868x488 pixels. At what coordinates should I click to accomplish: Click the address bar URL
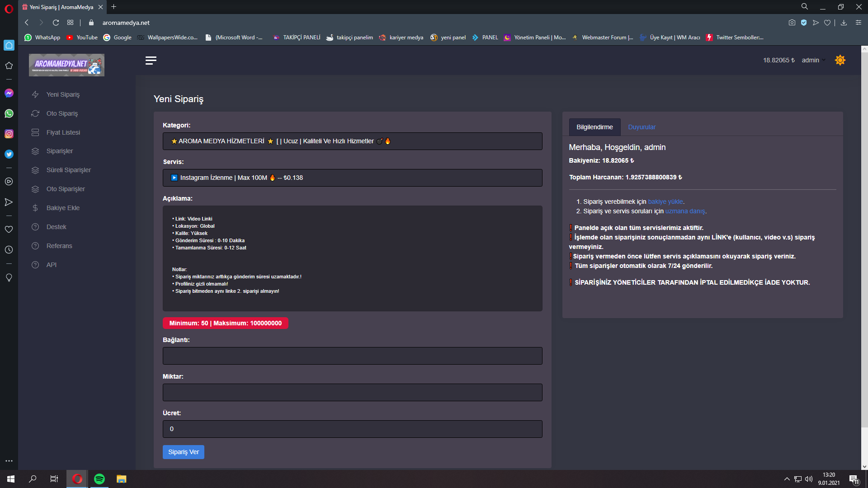coord(126,23)
